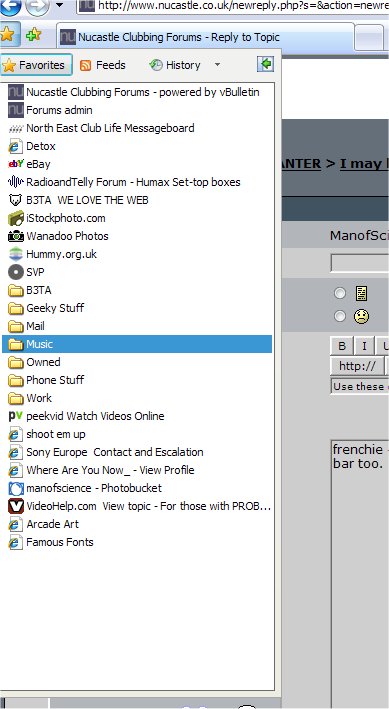The width and height of the screenshot is (389, 709).
Task: Switch to the Feeds tab
Action: (103, 65)
